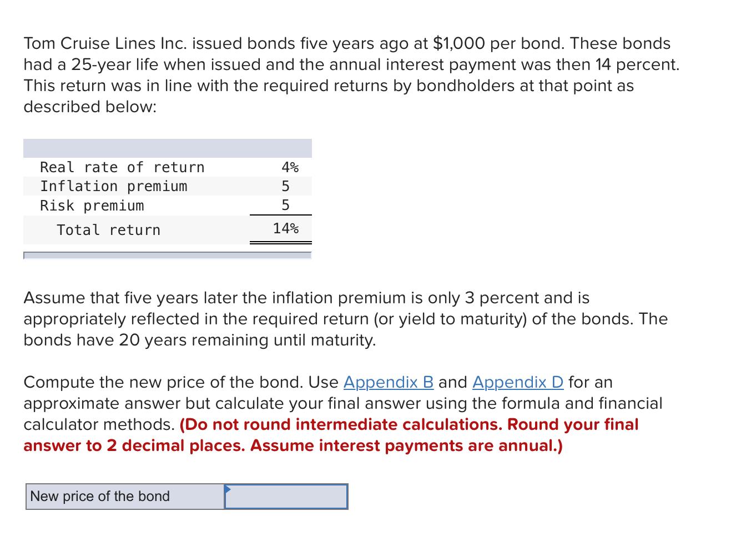Click the blue comment flag on the answer box
756x556 pixels.
pos(228,489)
